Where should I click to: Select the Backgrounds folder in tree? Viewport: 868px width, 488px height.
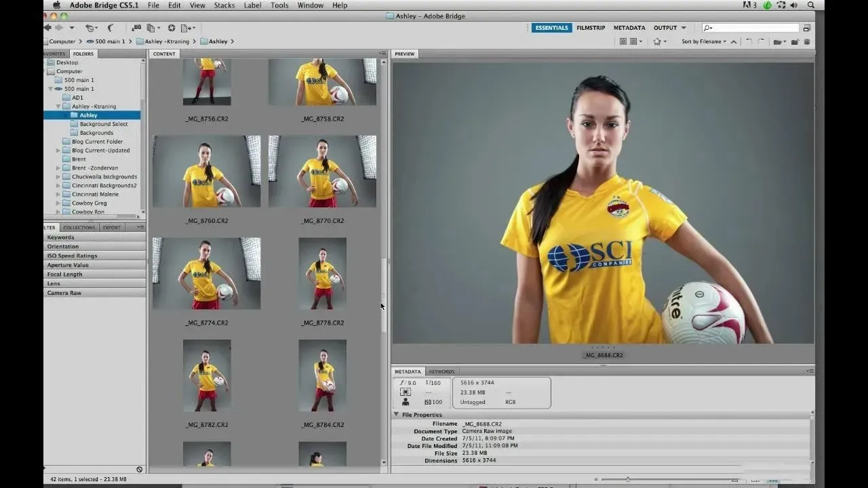pos(96,133)
